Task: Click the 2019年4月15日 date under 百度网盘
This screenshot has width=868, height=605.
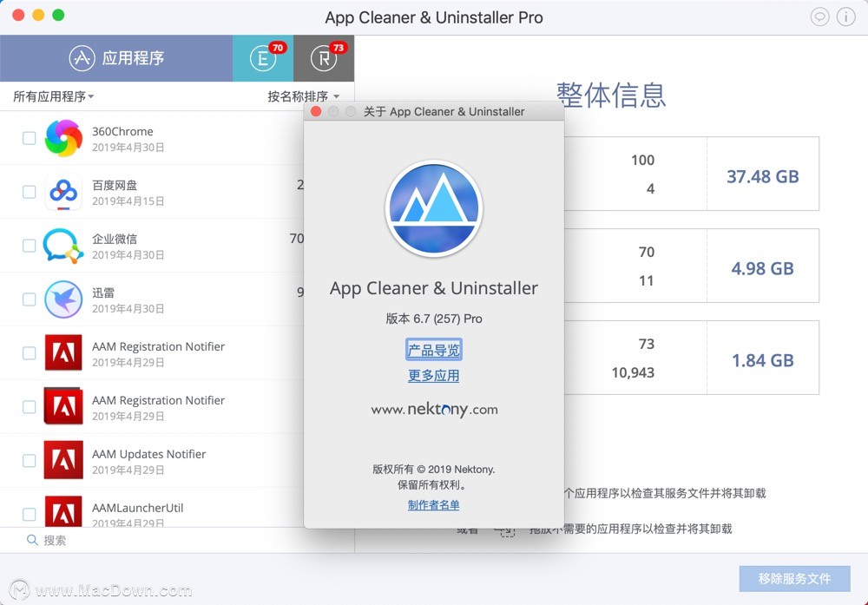Action: (128, 201)
